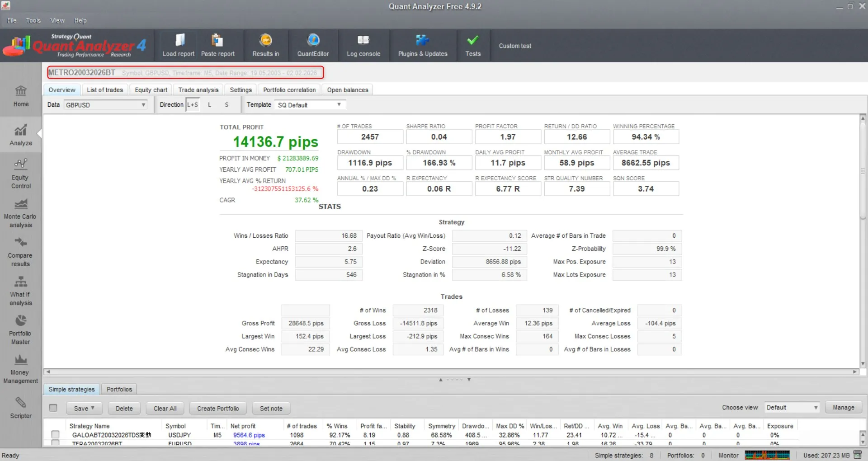Switch to the Equity chart tab

click(x=151, y=90)
